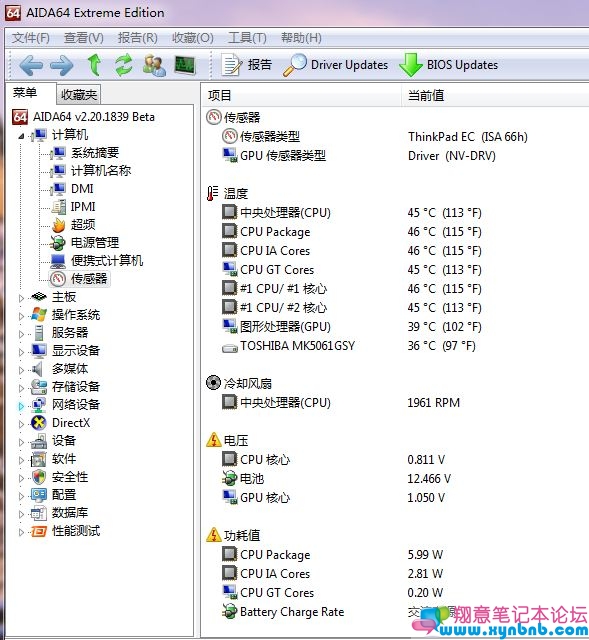
Task: Click the 性能测试 benchmark icon
Action: pyautogui.click(x=39, y=531)
